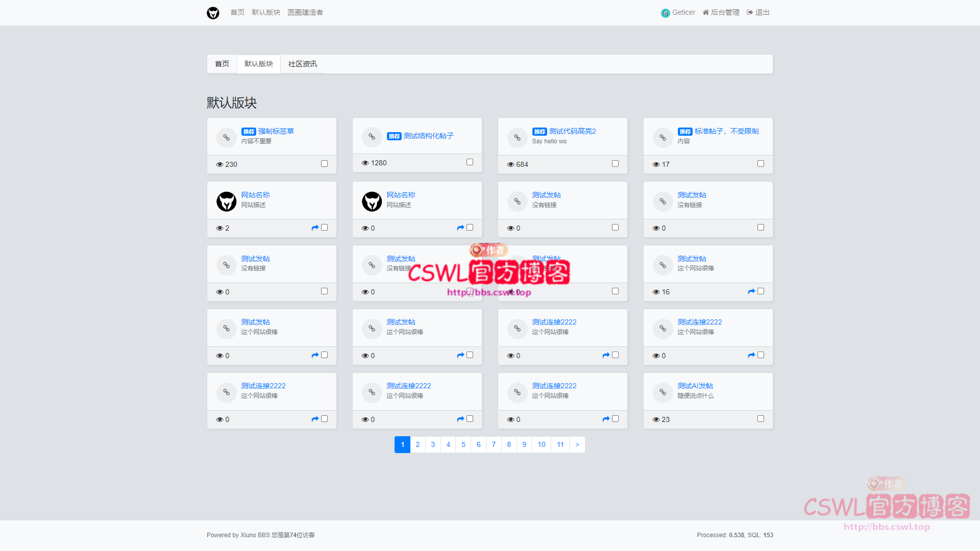This screenshot has width=980, height=551.
Task: Click the first 网站名称 card logo thumbnail
Action: [x=226, y=201]
